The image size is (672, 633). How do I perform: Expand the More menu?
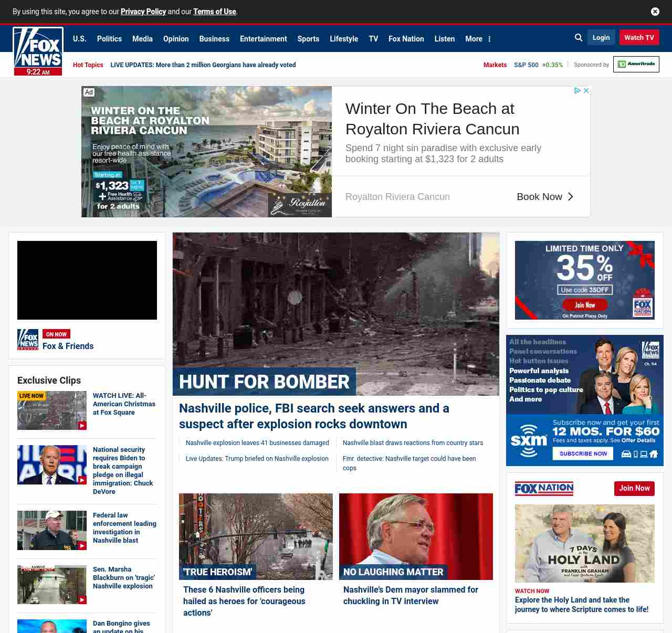478,39
